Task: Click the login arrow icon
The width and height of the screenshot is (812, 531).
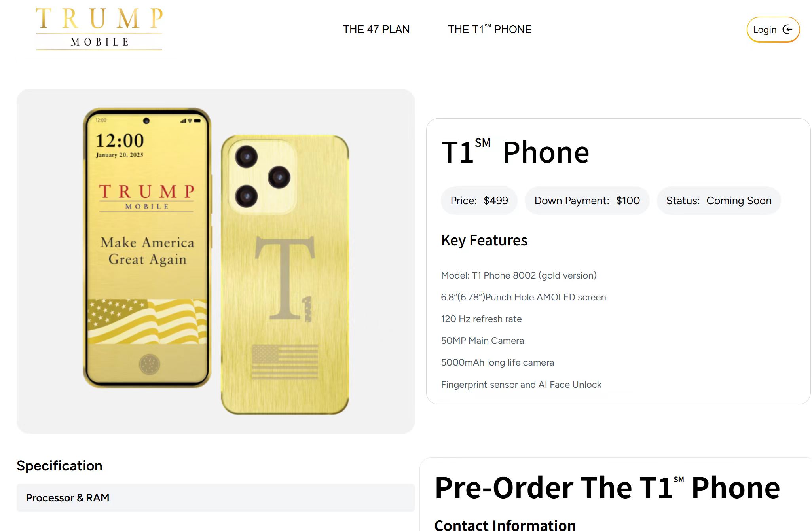Action: point(787,29)
